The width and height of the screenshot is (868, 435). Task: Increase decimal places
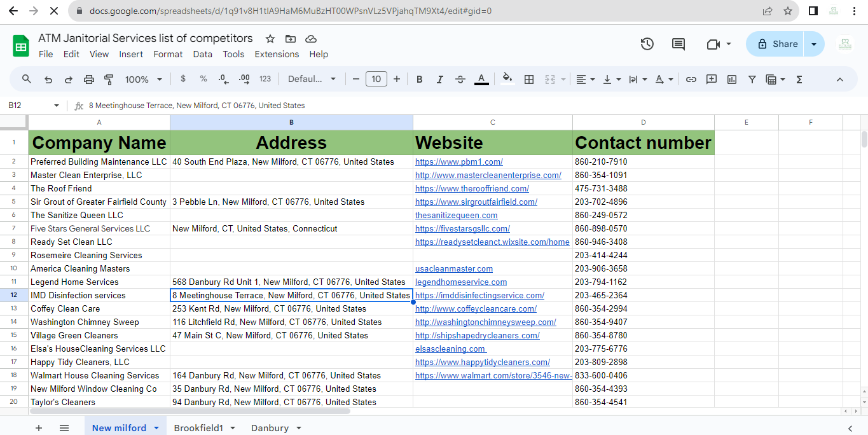(244, 79)
